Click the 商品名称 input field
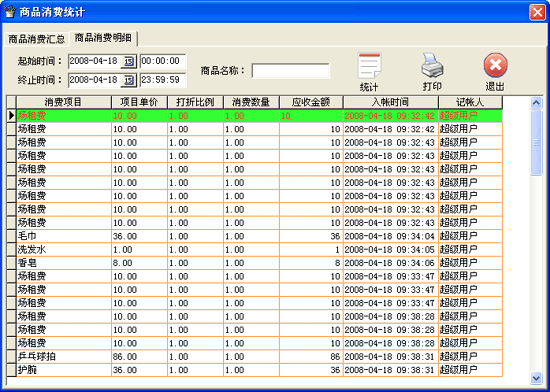550x392 pixels. [290, 71]
